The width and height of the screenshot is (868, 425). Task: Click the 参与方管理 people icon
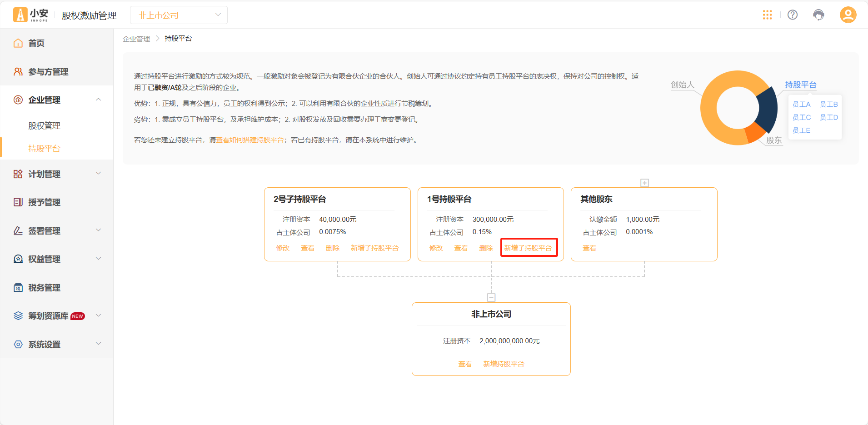(x=18, y=72)
